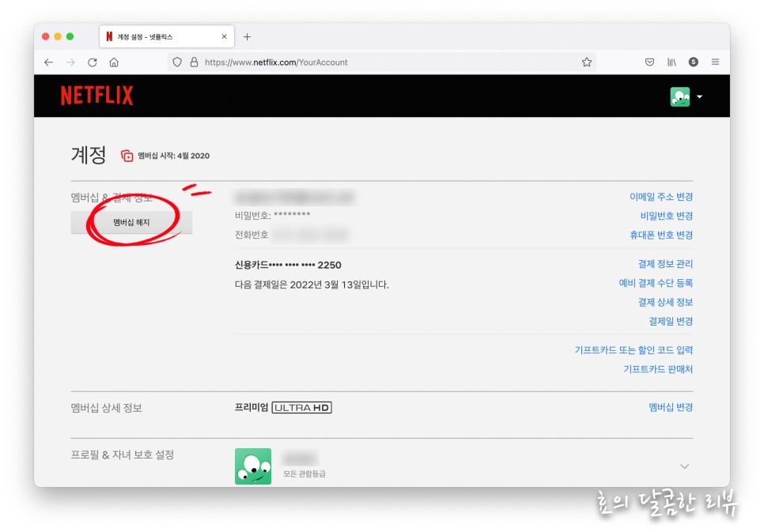Click the green profile thumbnail in profile section

point(253,466)
